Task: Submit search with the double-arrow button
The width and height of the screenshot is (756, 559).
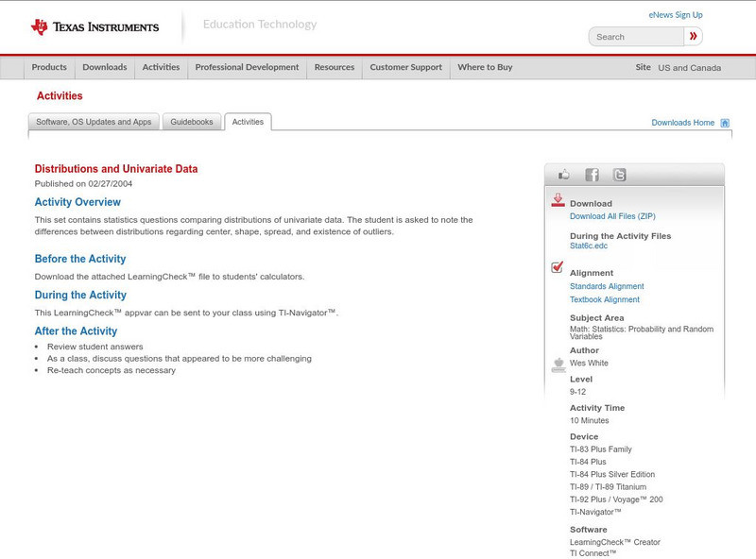Action: [x=693, y=36]
